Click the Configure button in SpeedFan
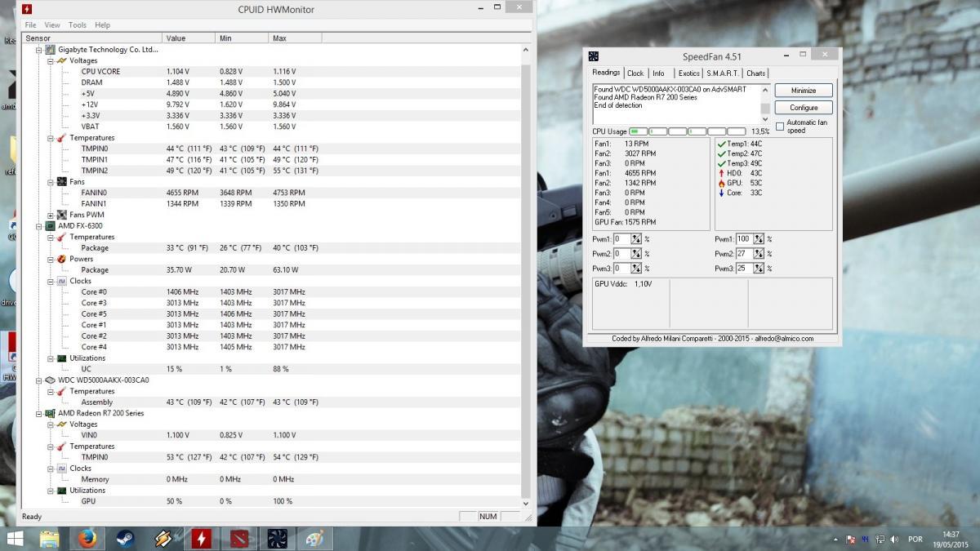The height and width of the screenshot is (551, 980). (804, 108)
